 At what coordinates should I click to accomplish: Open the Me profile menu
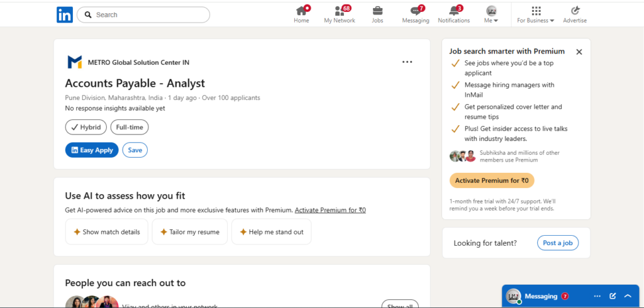(x=491, y=14)
